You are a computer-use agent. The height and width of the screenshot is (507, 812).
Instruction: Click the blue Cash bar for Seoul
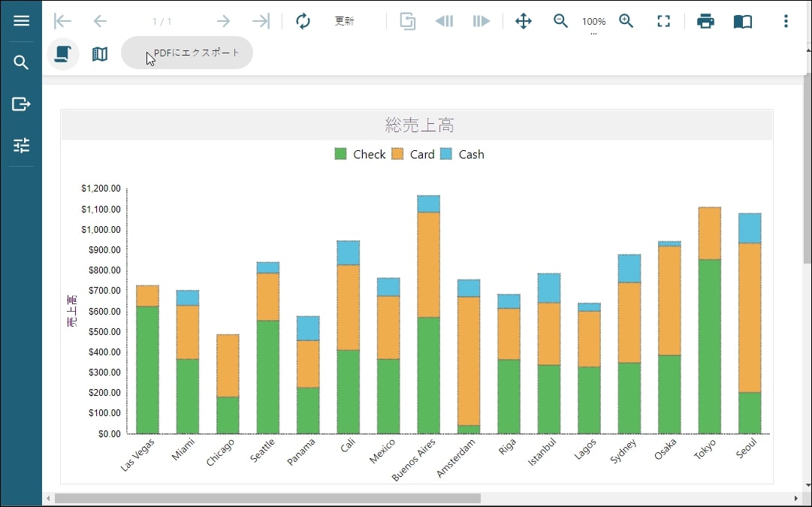(750, 228)
